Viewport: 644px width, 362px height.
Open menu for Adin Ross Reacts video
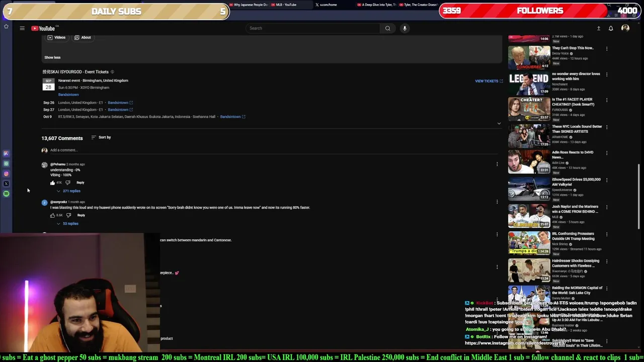click(607, 153)
